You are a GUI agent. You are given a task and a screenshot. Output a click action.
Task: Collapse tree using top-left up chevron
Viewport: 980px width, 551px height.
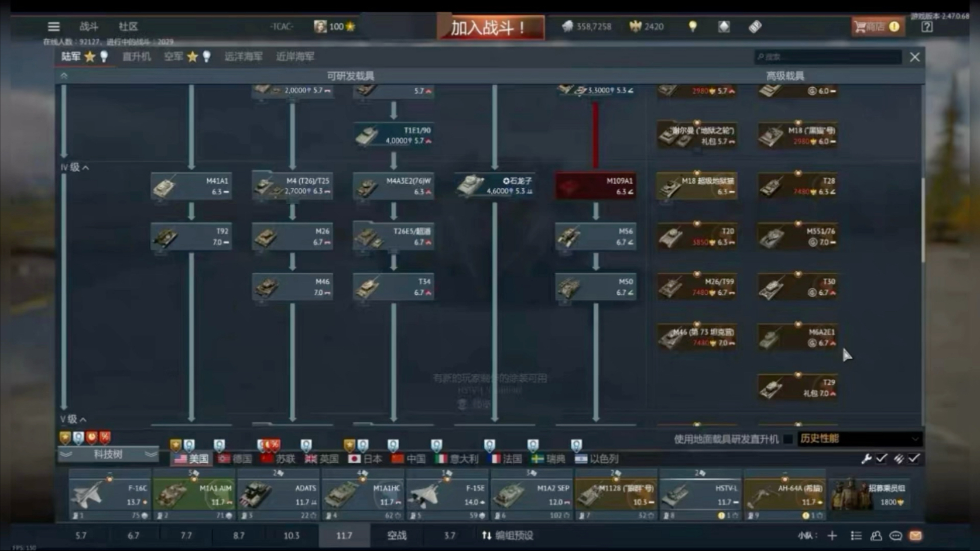[x=64, y=76]
